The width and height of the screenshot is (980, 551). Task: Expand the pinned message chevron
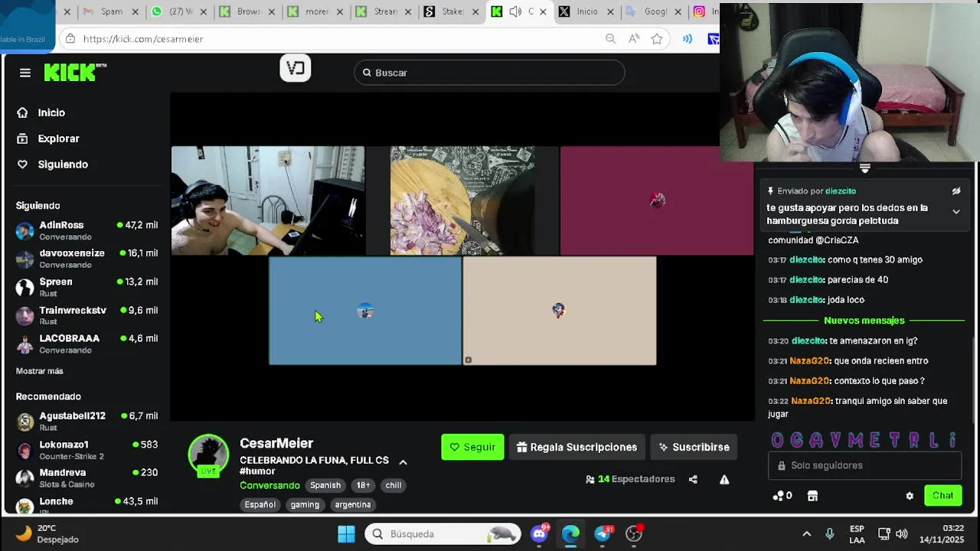[x=956, y=212]
